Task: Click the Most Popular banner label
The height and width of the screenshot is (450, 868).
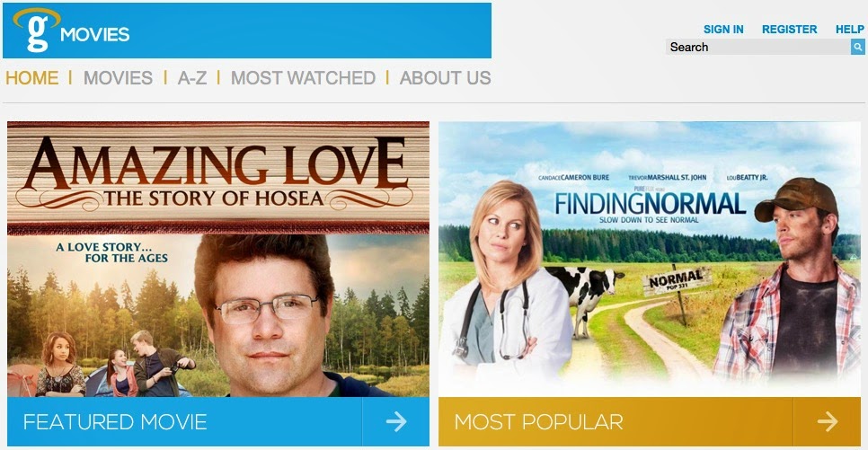Action: (538, 422)
